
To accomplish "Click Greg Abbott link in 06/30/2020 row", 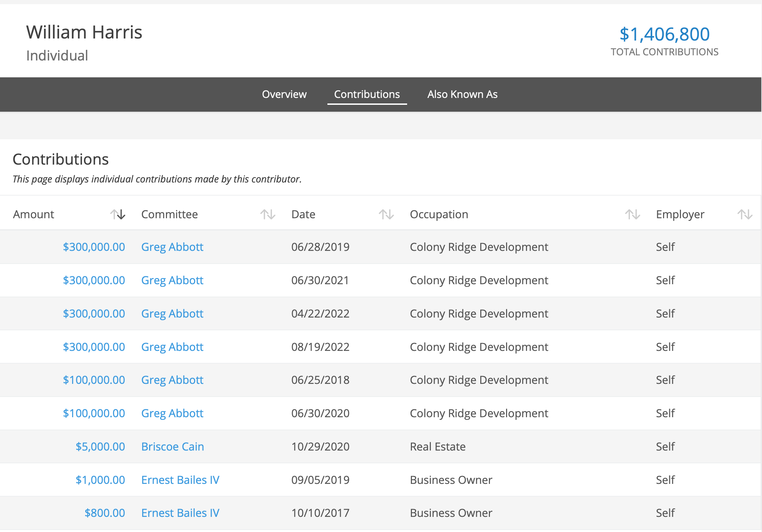I will (x=172, y=413).
